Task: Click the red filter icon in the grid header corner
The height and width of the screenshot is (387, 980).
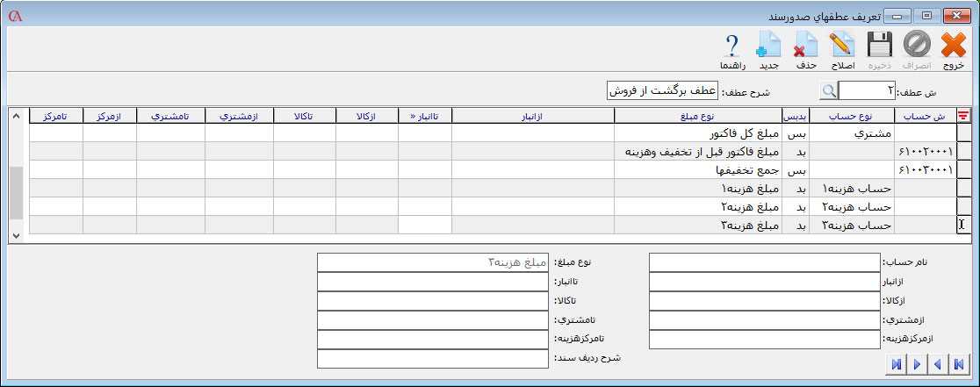Action: (x=963, y=116)
